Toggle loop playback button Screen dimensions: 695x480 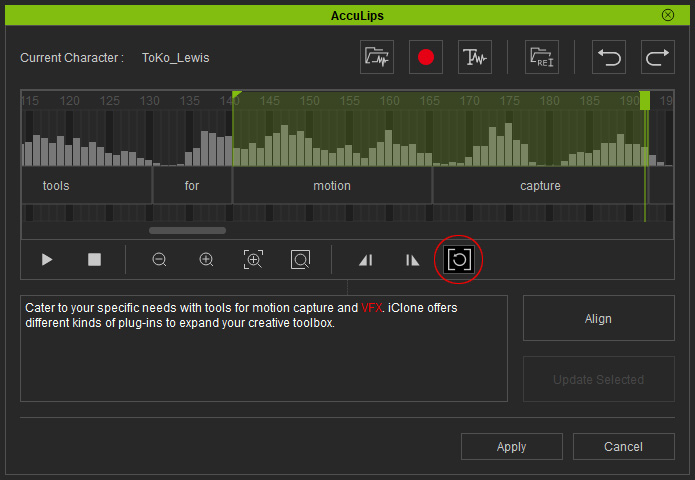[x=459, y=260]
